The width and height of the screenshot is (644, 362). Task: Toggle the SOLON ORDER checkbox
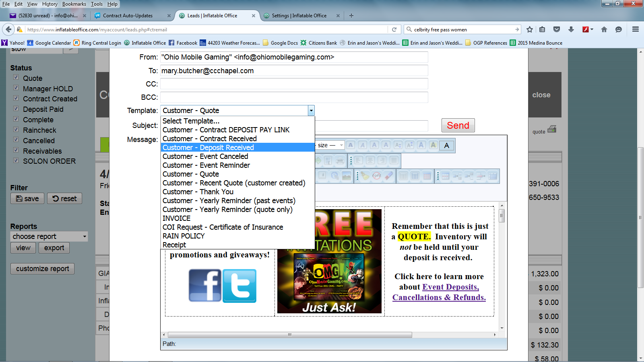click(16, 160)
